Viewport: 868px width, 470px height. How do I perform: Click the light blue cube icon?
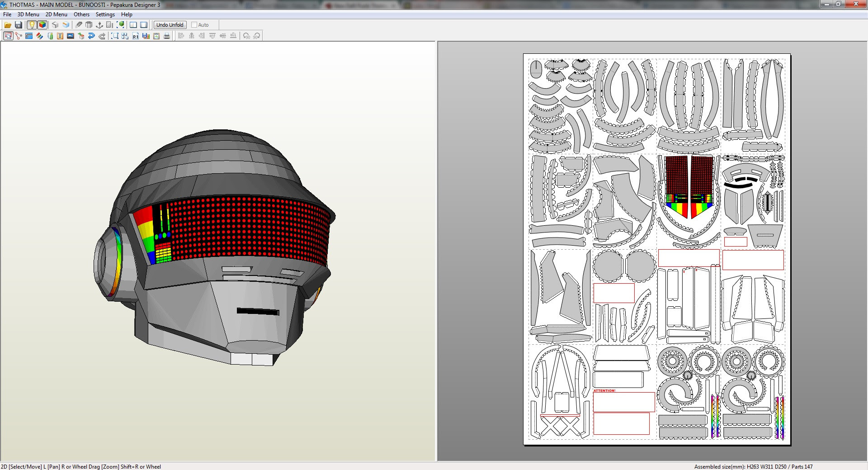[66, 25]
